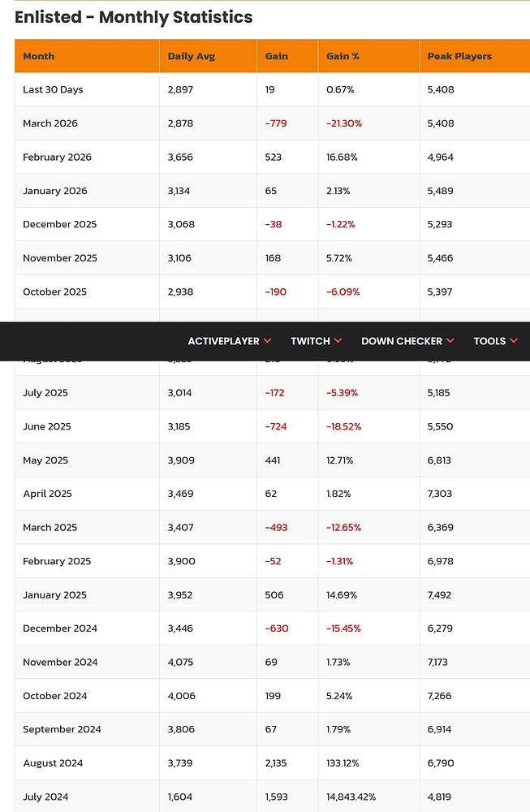Select the DOWN CHECKER menu label

[x=402, y=341]
